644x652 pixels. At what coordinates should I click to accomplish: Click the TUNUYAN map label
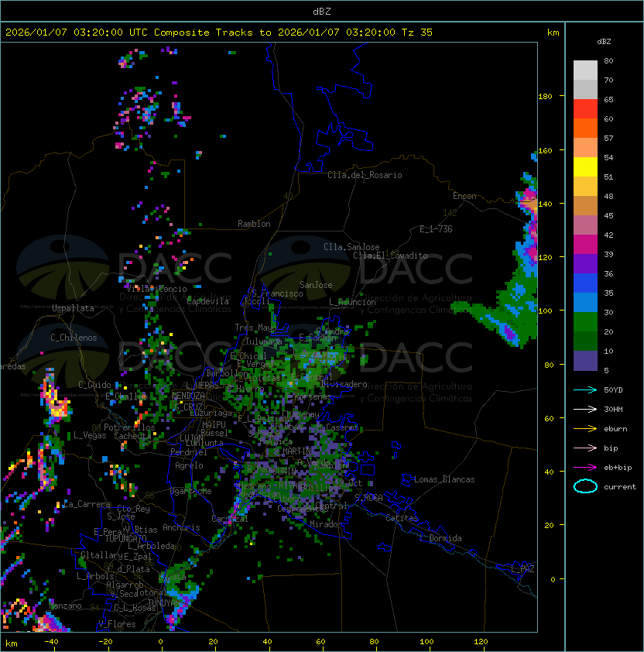165,602
